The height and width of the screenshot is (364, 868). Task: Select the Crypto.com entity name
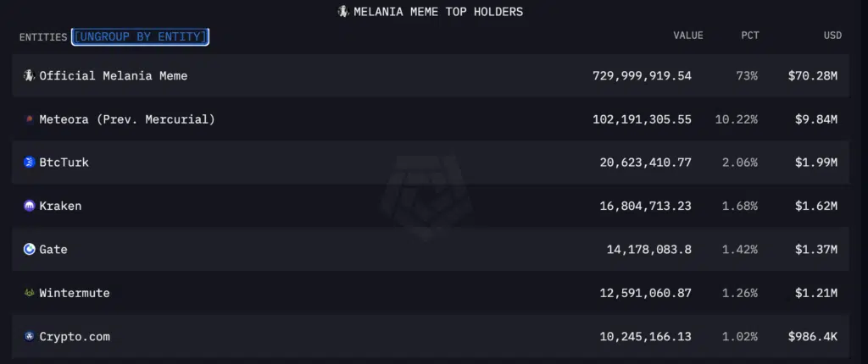click(x=75, y=336)
